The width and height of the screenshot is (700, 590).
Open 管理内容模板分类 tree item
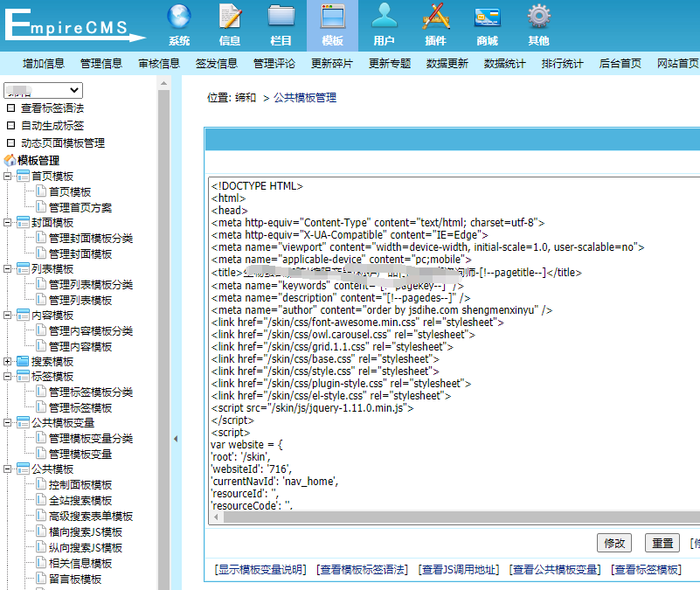coord(91,330)
